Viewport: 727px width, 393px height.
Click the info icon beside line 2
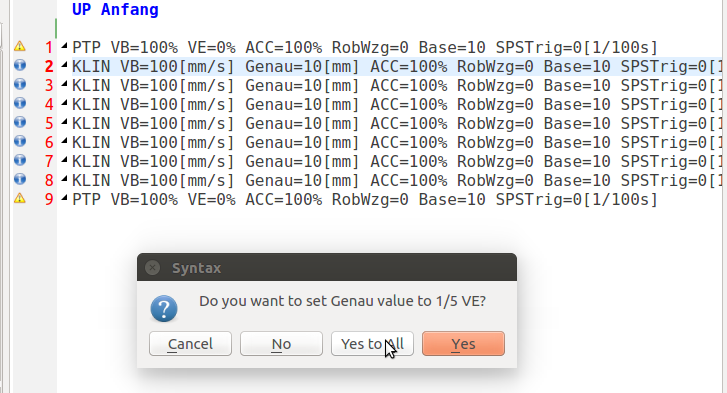click(19, 65)
